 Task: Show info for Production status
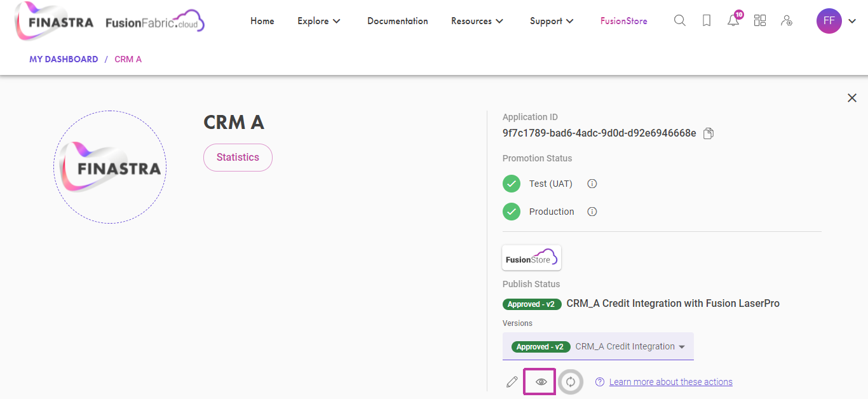(x=592, y=212)
